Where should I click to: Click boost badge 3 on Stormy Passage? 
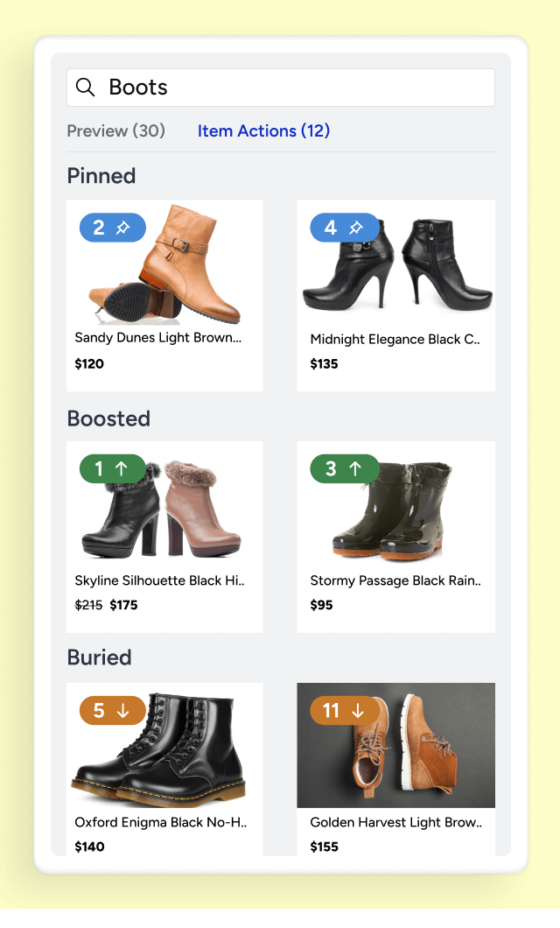[x=345, y=468]
